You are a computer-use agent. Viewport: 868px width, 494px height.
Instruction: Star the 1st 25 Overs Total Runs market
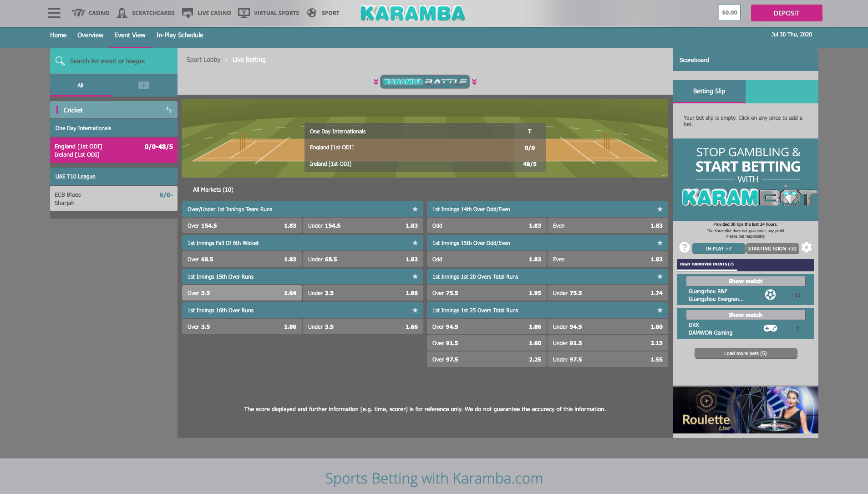[x=660, y=310]
